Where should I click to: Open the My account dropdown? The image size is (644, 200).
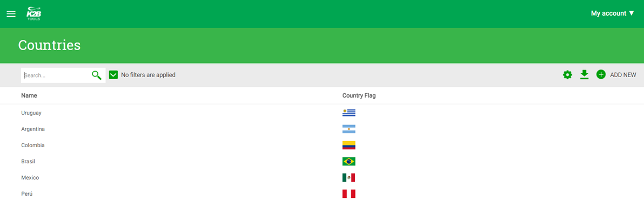pyautogui.click(x=613, y=13)
